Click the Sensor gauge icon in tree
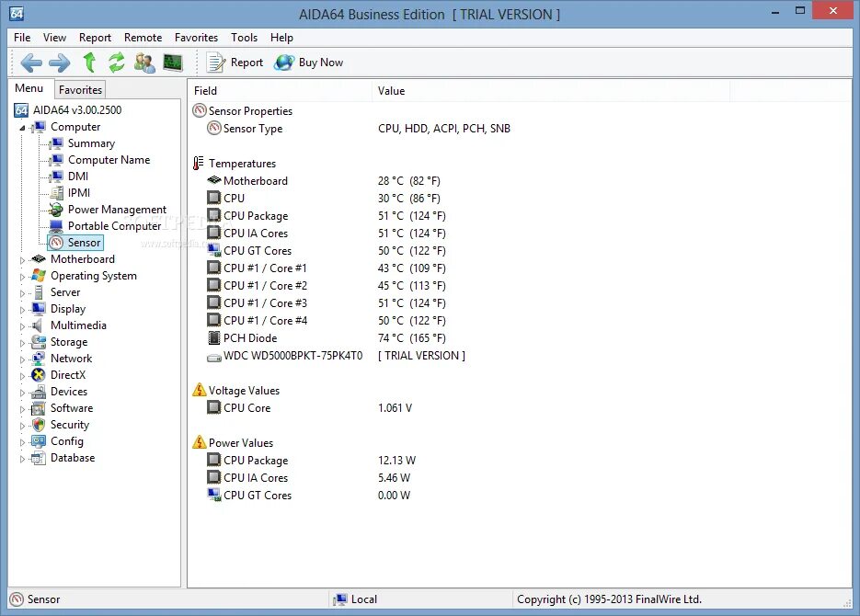860x616 pixels. (x=56, y=242)
